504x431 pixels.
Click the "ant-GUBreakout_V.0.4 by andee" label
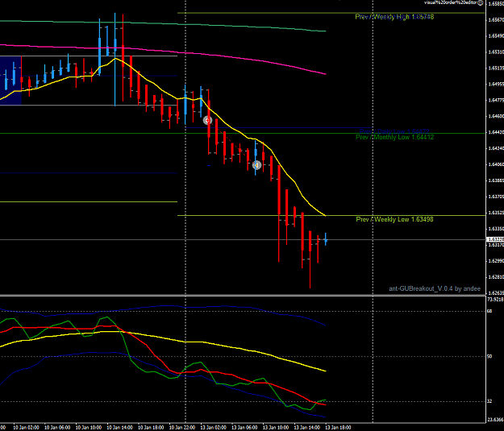435,288
